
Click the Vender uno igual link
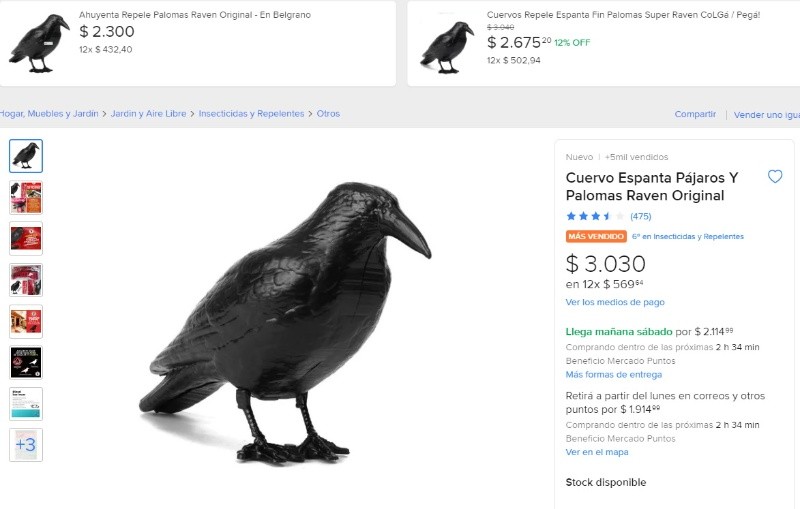[766, 115]
